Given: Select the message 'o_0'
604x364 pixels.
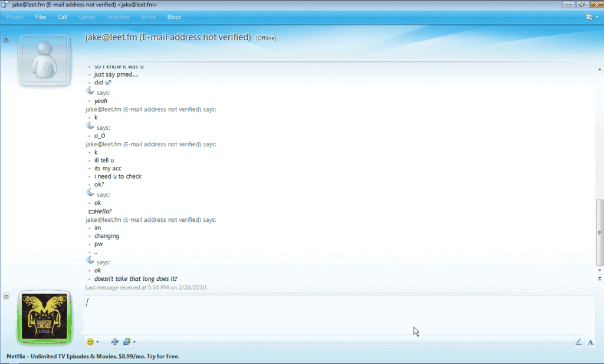Looking at the screenshot, I should point(100,136).
